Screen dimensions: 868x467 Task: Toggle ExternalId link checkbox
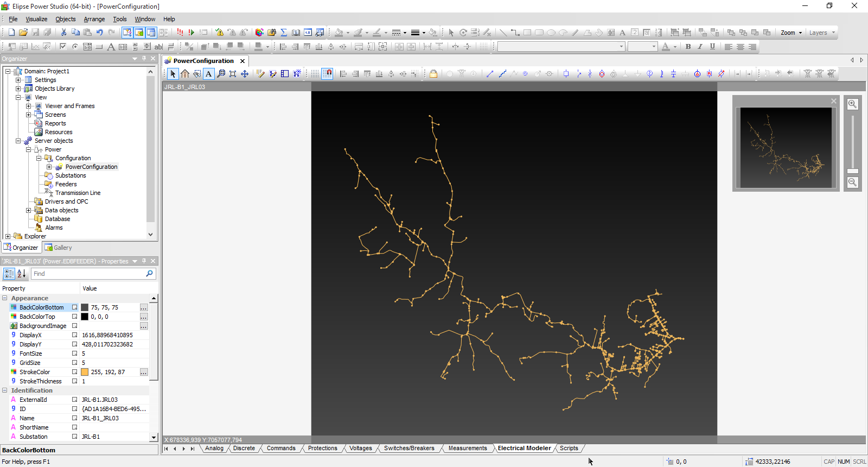75,400
